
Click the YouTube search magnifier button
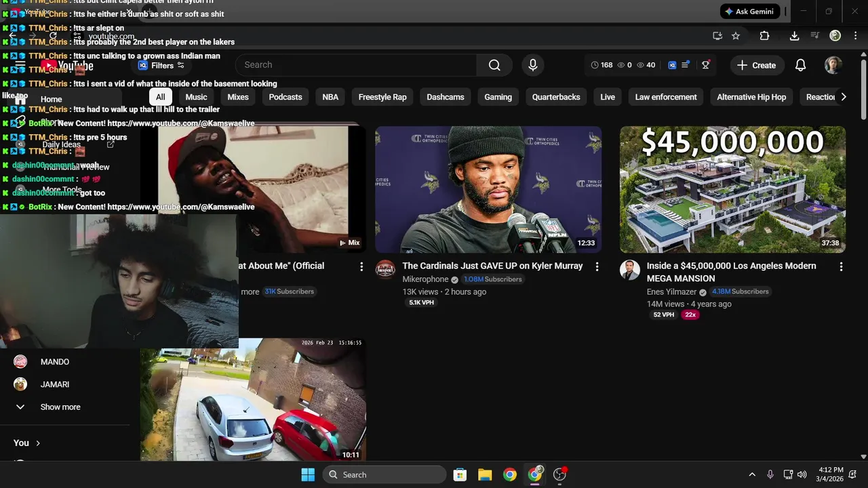pos(494,65)
